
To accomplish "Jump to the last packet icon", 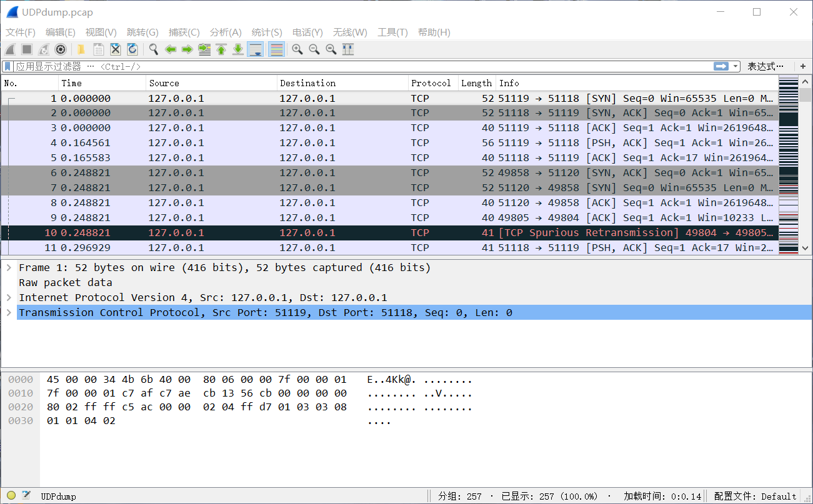I will [x=238, y=49].
